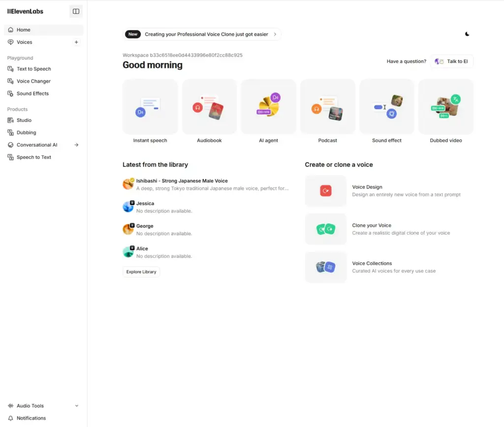Click the ElevenLabs logo
Viewport: 504px width, 427px height.
coord(25,11)
